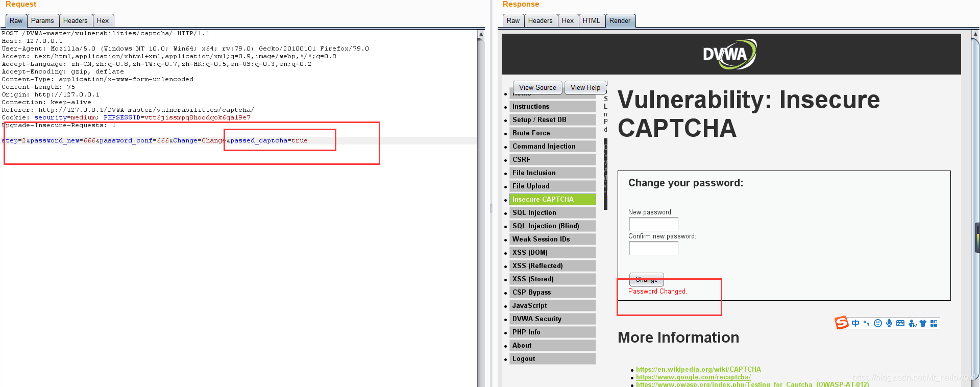Image resolution: width=980 pixels, height=387 pixels.
Task: Switch to Response HTML tab
Action: [591, 20]
